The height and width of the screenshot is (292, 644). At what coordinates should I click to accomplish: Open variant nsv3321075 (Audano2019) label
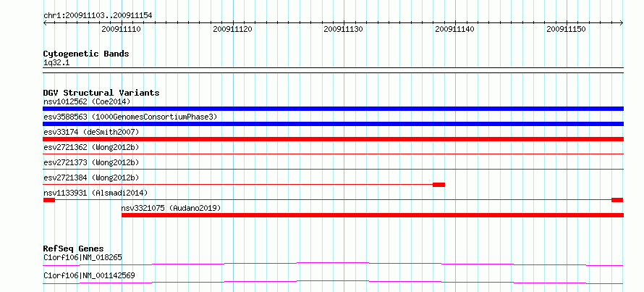[171, 208]
